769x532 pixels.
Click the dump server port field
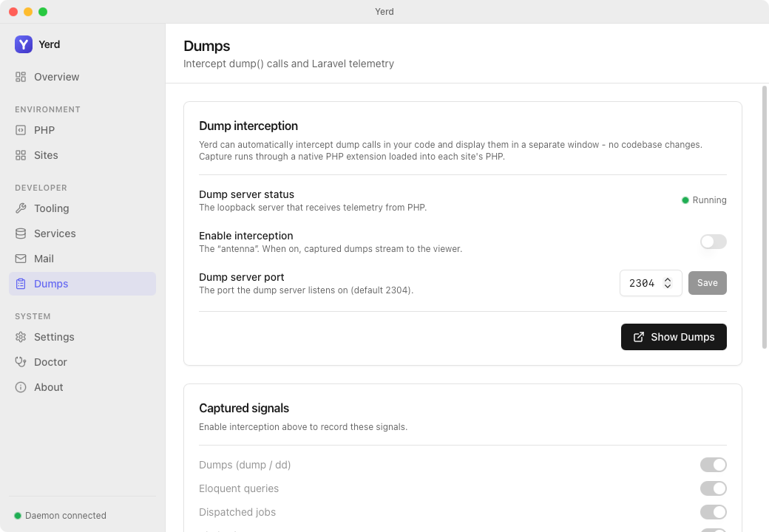[x=650, y=283]
